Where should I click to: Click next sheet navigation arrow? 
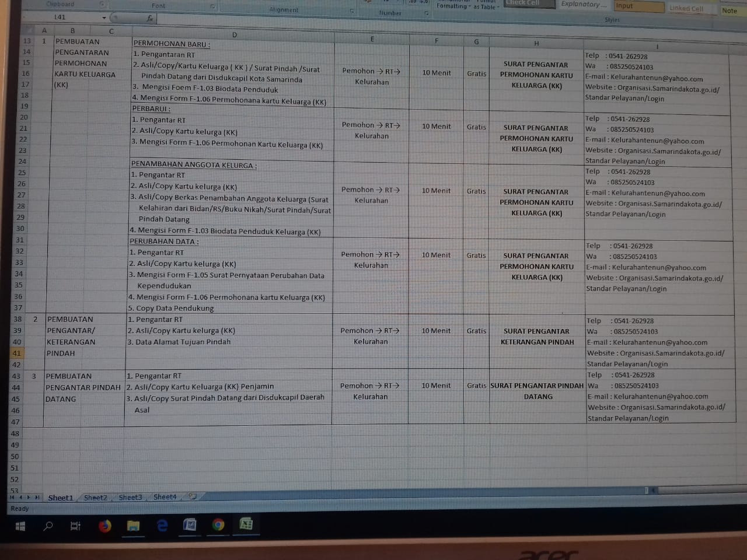click(x=29, y=498)
